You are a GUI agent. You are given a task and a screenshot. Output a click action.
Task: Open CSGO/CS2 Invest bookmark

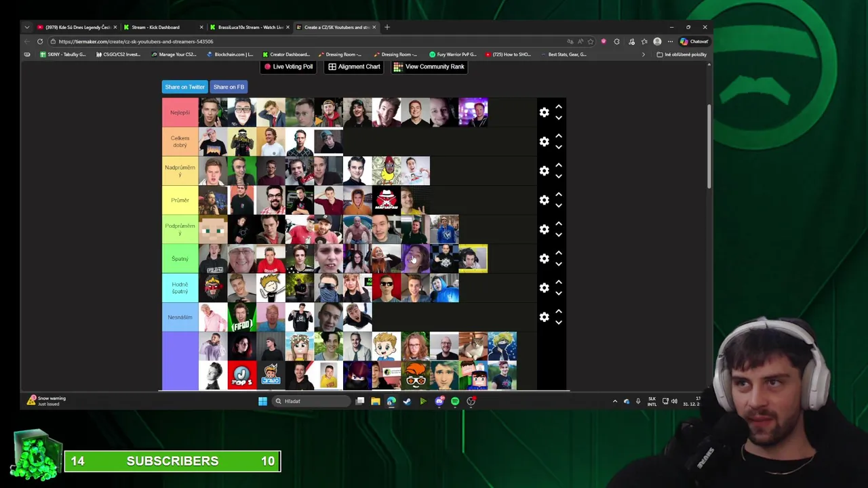coord(119,54)
